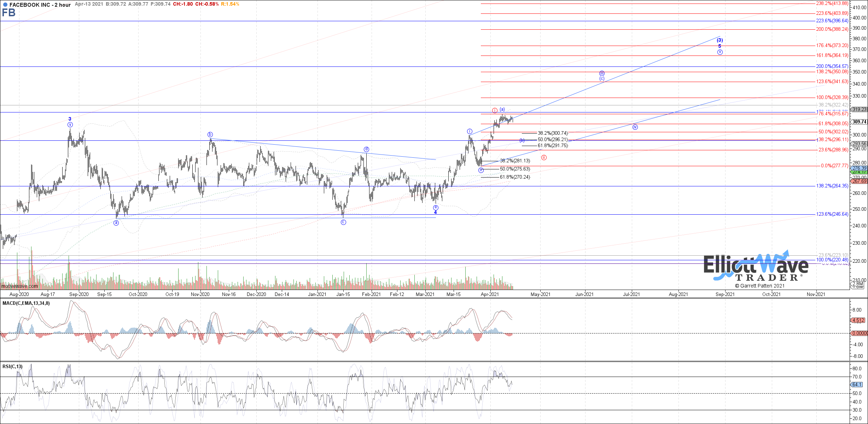This screenshot has width=868, height=424.
Task: Click the large 'FB' ticker symbol
Action: [8, 13]
